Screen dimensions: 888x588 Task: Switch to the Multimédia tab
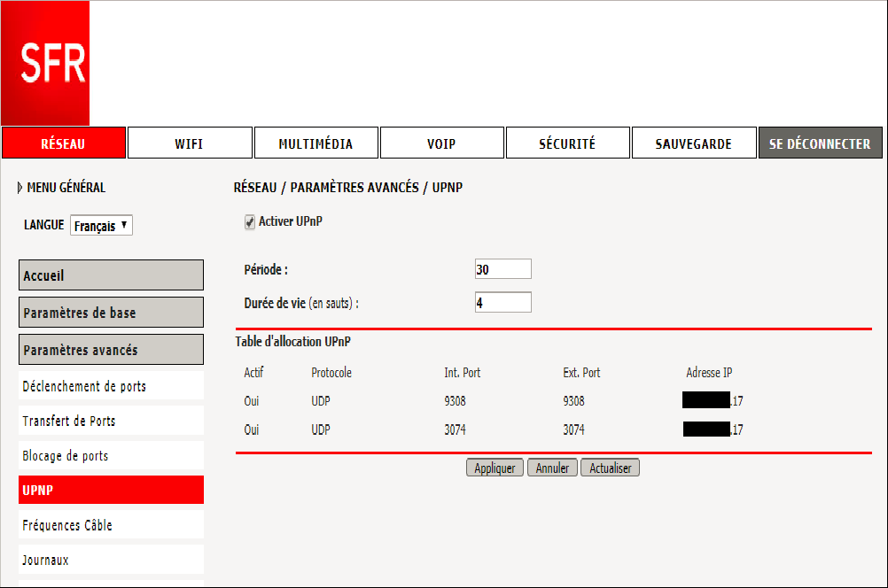click(x=315, y=143)
